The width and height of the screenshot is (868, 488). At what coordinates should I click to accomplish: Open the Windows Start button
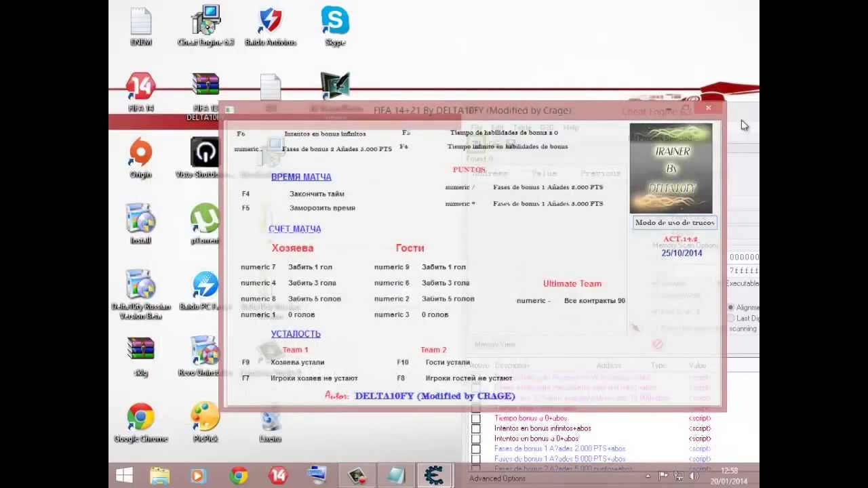124,475
